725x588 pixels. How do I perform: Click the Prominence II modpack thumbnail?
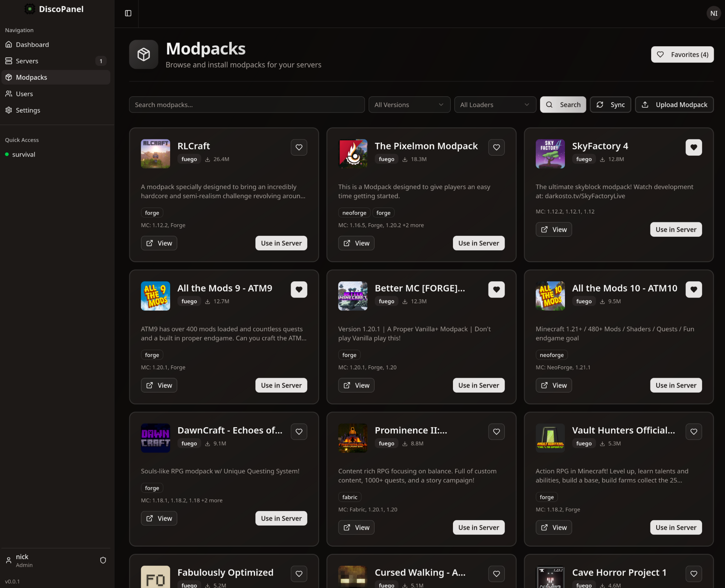coord(353,438)
